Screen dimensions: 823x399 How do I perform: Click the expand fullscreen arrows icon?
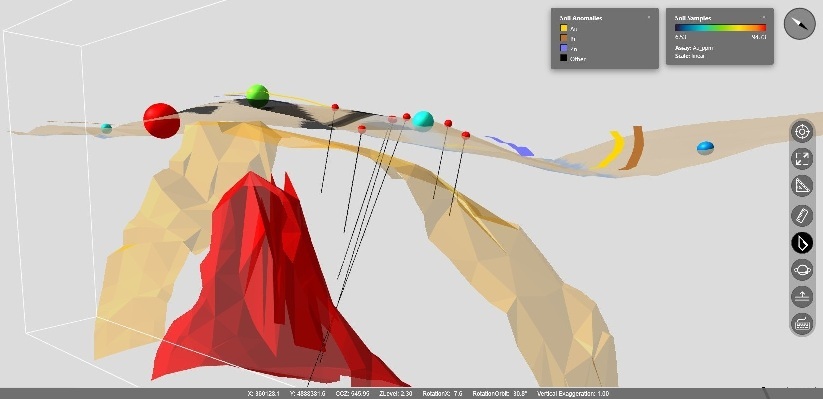pos(802,159)
